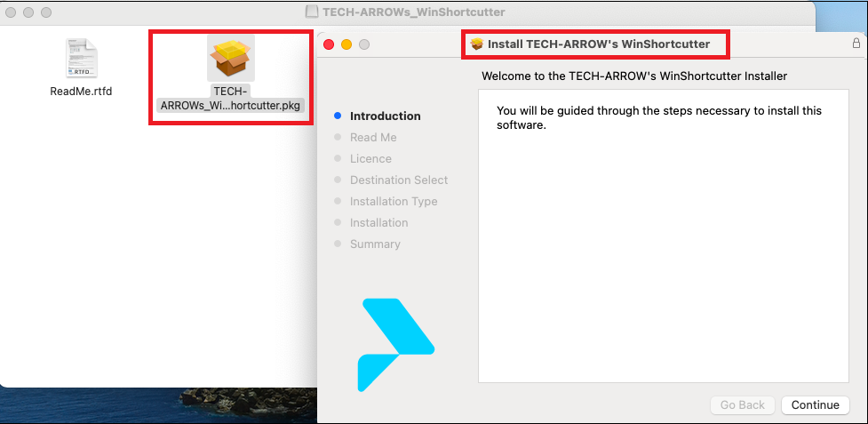Click the Licence step in sidebar
This screenshot has width=868, height=424.
[370, 159]
